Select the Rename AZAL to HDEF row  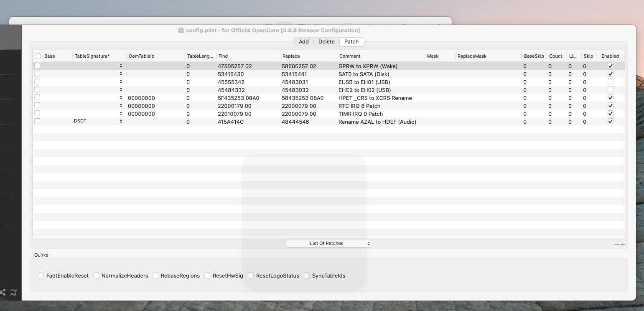tap(377, 122)
